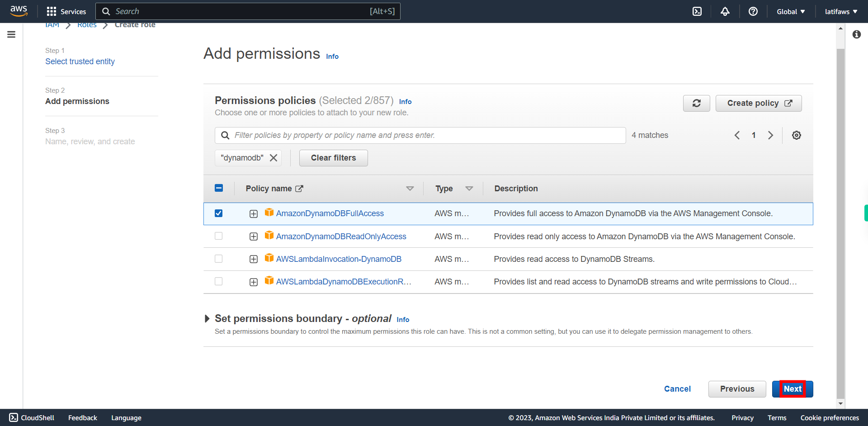The width and height of the screenshot is (868, 426).
Task: Click Clear filters button
Action: (x=334, y=158)
